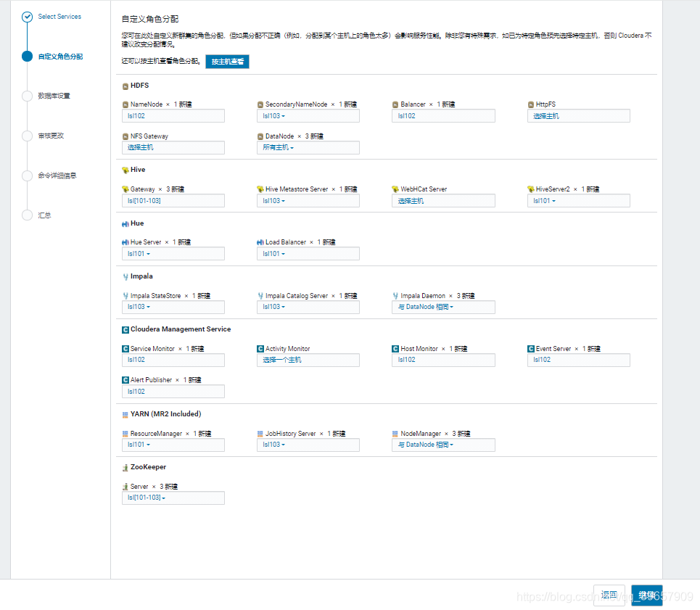Click the NameNode role icon

(x=125, y=104)
